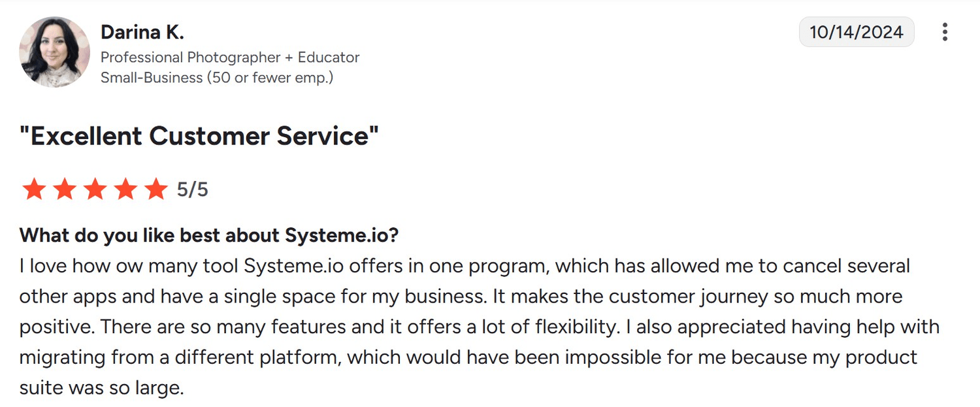Viewport: 980px width, 407px height.
Task: Select the third rating star
Action: pos(95,189)
